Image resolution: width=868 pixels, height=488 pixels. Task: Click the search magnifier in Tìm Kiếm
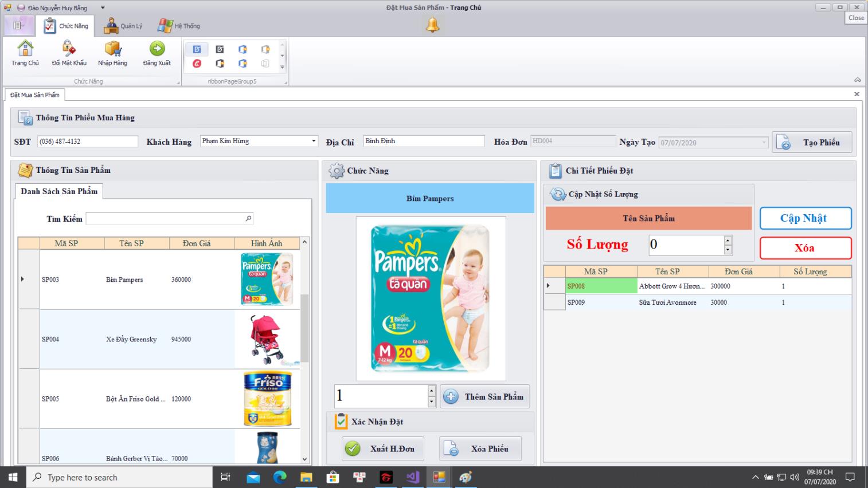pos(248,218)
